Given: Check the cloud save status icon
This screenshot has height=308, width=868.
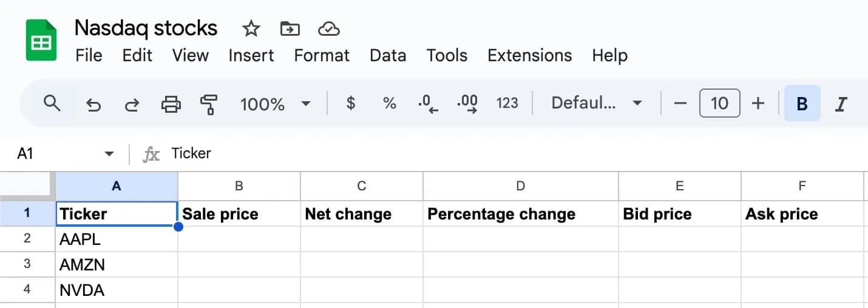Looking at the screenshot, I should (328, 28).
